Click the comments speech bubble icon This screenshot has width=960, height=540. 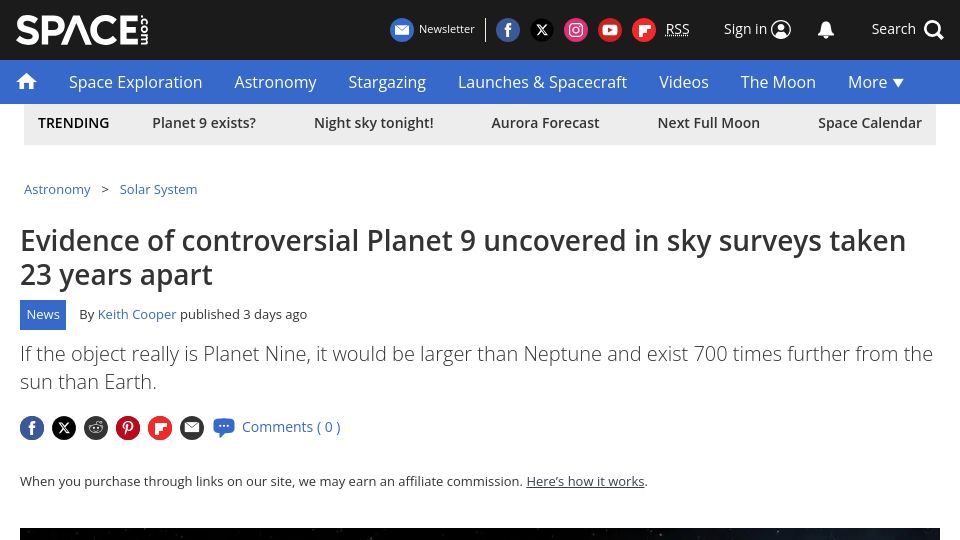[223, 427]
